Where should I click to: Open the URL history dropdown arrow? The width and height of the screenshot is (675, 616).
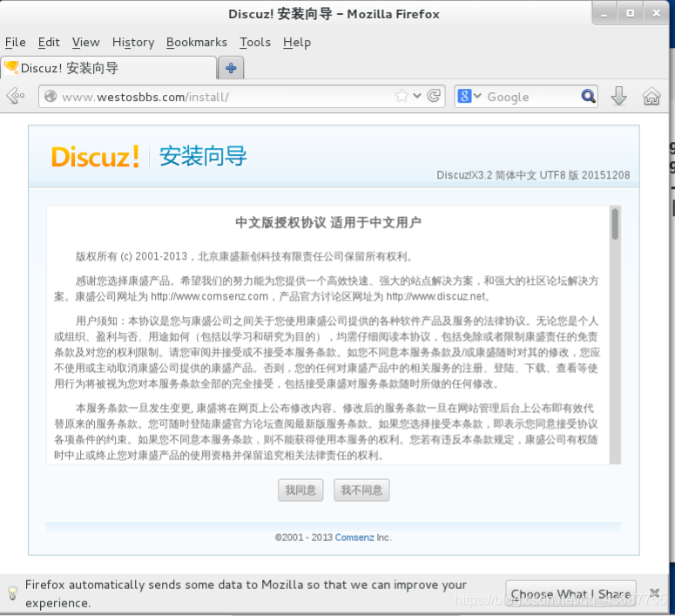416,96
